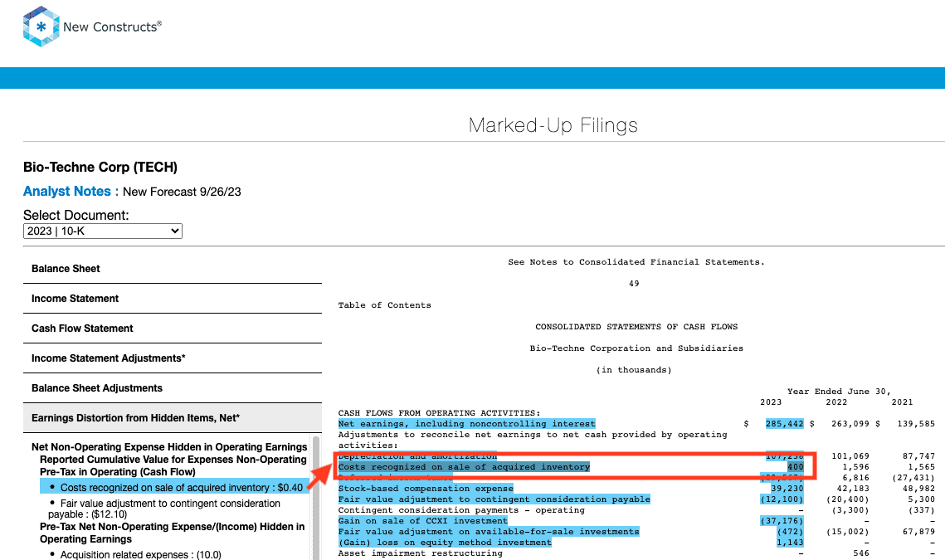
Task: Open Income Statement Adjustments section
Action: [x=173, y=358]
